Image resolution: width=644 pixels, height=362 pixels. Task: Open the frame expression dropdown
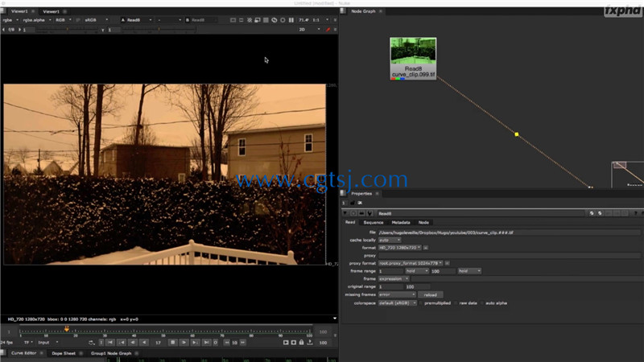coord(394,278)
